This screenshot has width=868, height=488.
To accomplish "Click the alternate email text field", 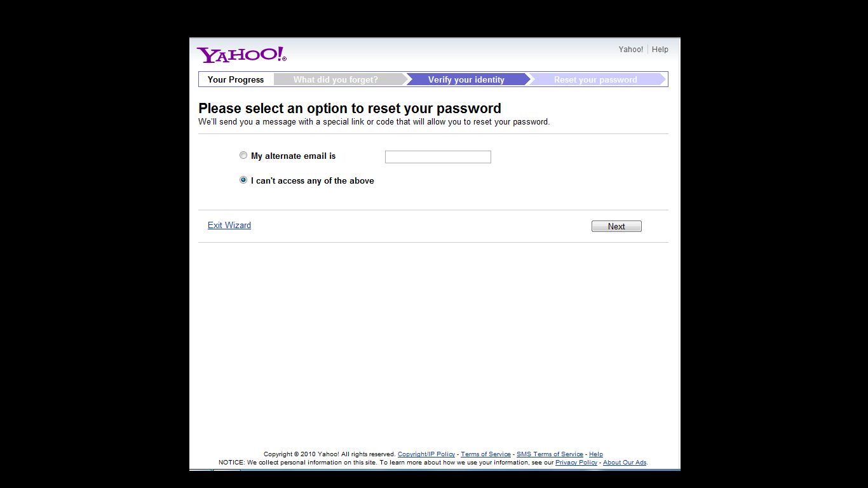I will pyautogui.click(x=438, y=157).
